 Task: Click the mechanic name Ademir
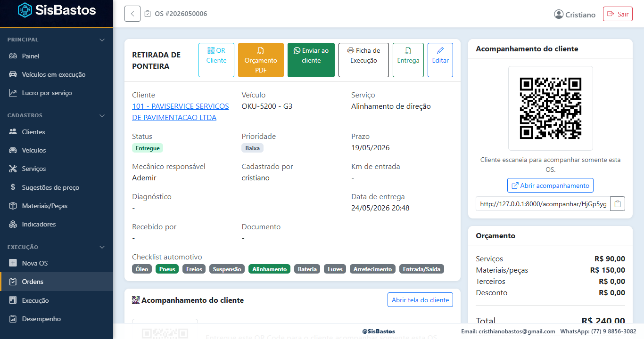point(144,178)
